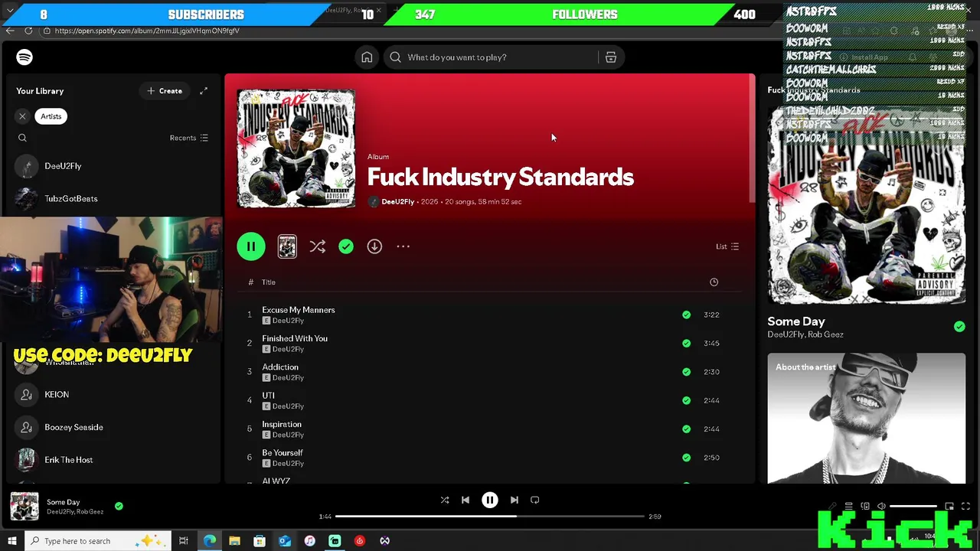
Task: Search in Your Library magnifier icon
Action: pos(22,138)
